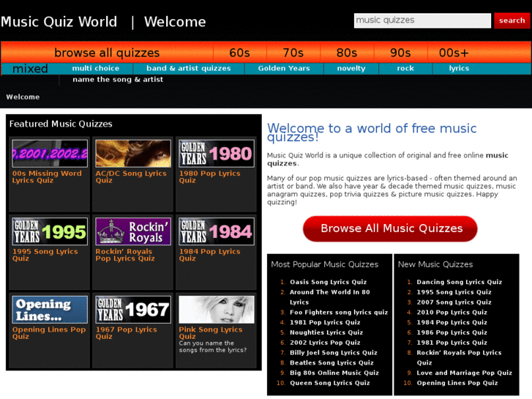Open Billy Joel Song Lyrics Quiz

click(334, 352)
